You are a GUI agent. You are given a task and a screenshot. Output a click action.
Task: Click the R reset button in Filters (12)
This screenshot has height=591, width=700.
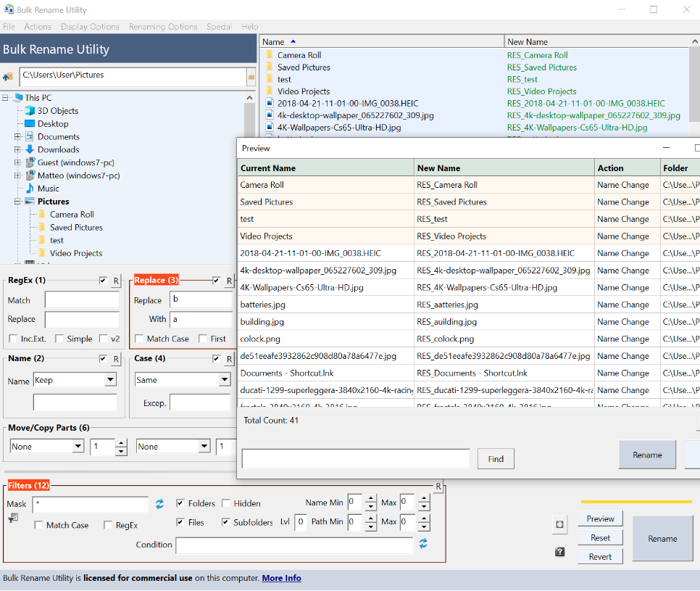pyautogui.click(x=438, y=487)
